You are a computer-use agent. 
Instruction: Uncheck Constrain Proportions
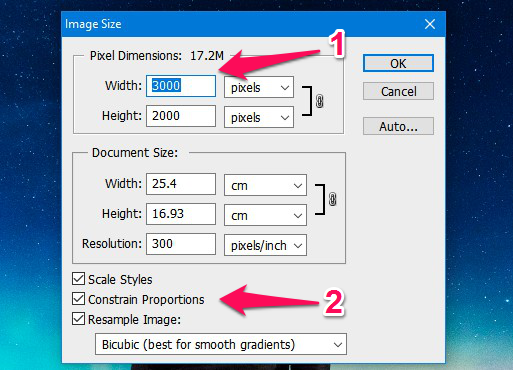[x=78, y=299]
